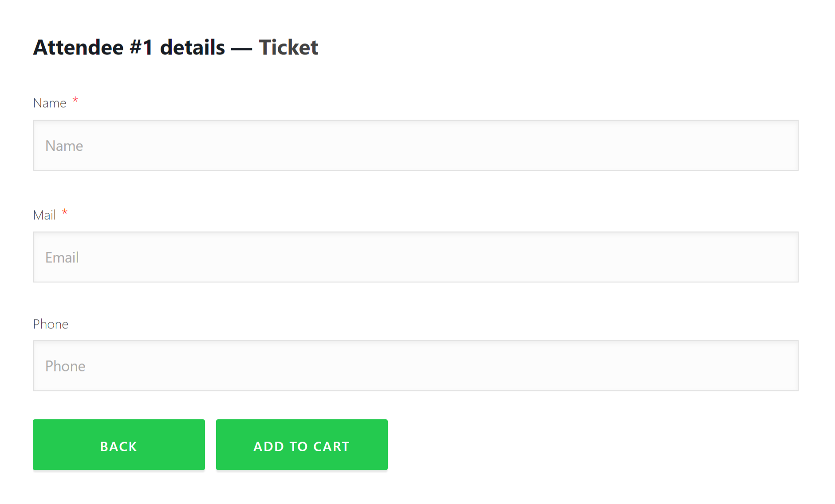Click the ADD TO CART button
The height and width of the screenshot is (504, 835).
(x=302, y=445)
